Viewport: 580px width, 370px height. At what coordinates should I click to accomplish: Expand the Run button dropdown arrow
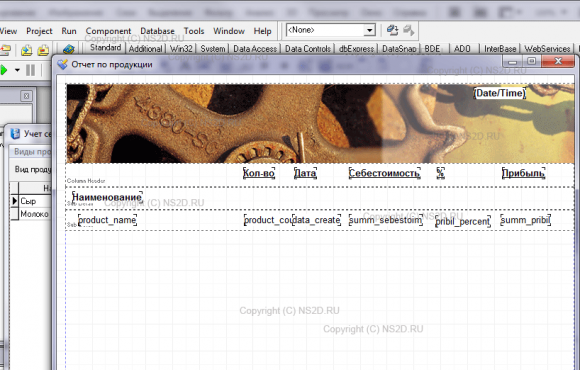pyautogui.click(x=17, y=70)
